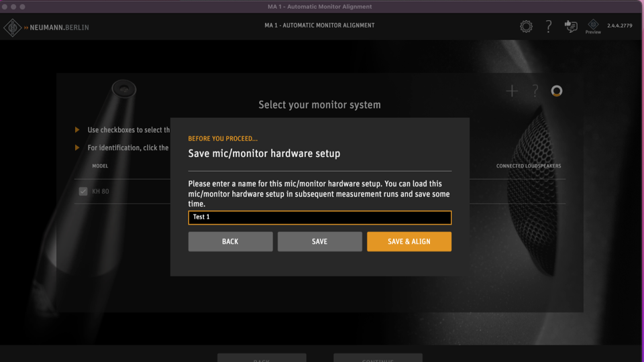The image size is (644, 362).
Task: Click the panel's dimmed question mark icon
Action: (535, 90)
